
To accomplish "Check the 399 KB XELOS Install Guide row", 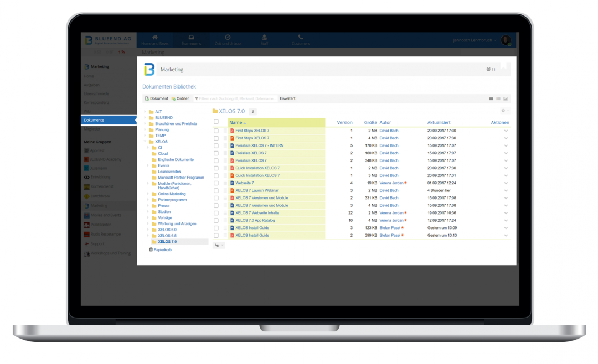I will [x=216, y=236].
